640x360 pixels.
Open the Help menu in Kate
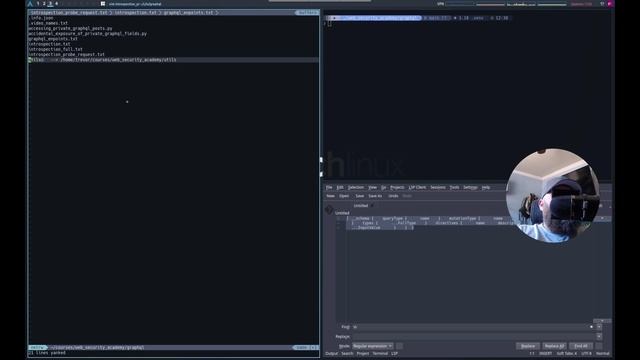tap(486, 187)
